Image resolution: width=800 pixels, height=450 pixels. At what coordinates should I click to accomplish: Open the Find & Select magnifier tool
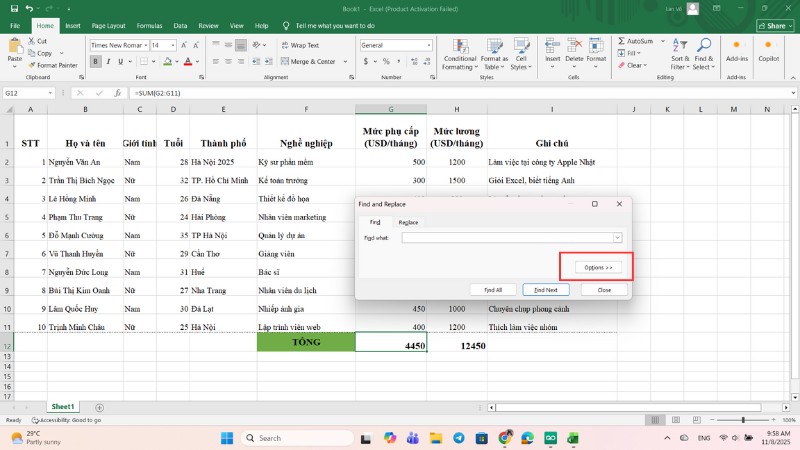703,46
